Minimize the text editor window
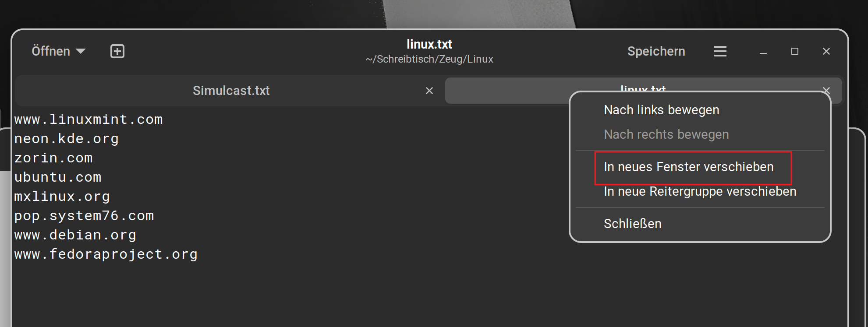 point(763,52)
